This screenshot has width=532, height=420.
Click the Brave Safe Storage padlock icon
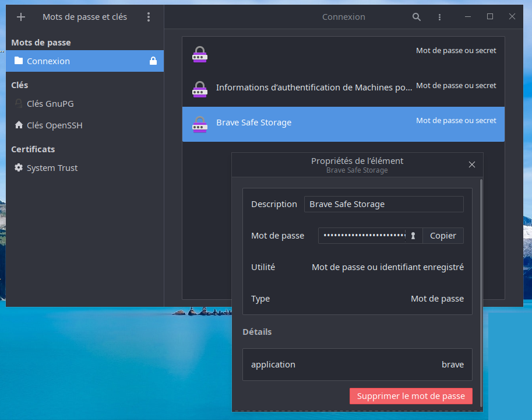(200, 123)
